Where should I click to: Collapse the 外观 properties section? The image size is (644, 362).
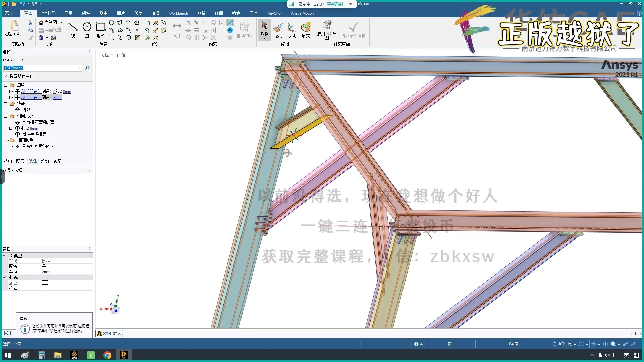[4, 277]
